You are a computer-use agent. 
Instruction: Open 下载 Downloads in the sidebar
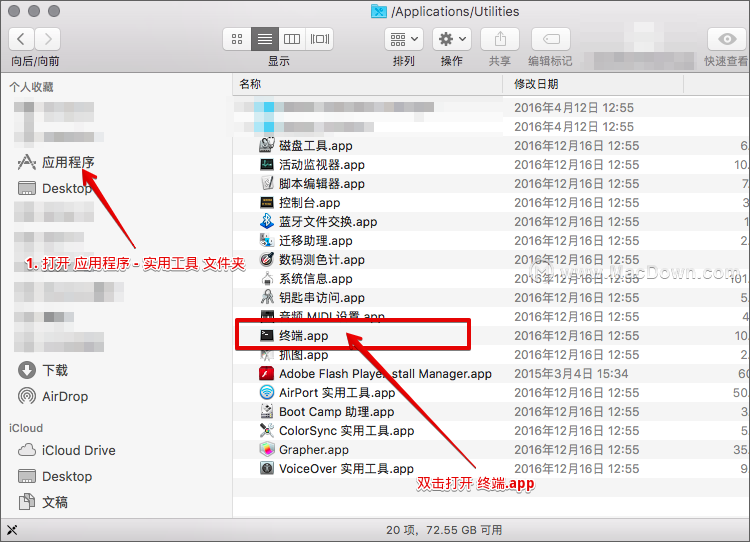43,370
